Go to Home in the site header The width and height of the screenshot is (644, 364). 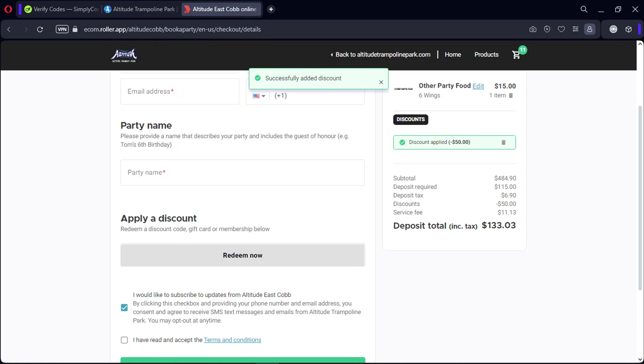453,55
